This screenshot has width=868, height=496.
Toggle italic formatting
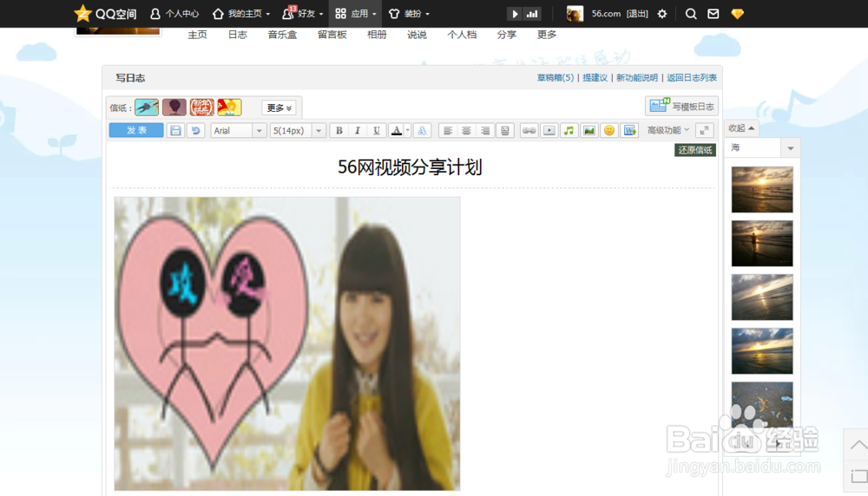[x=358, y=130]
